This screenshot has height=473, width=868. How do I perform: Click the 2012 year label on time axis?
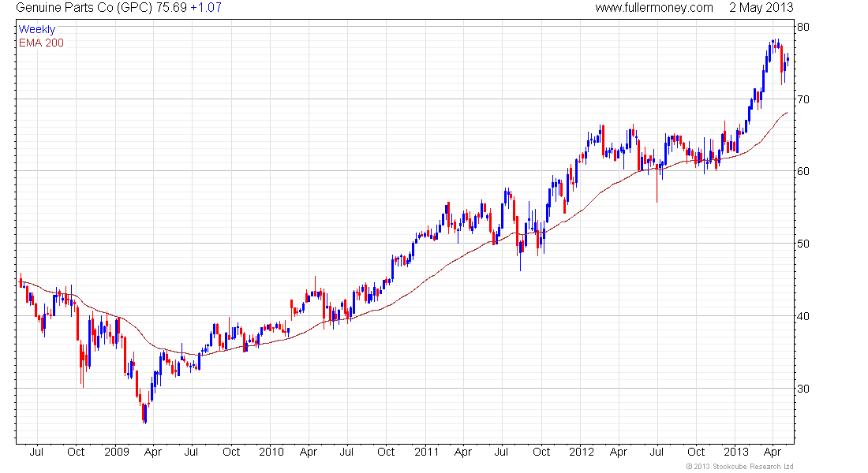(x=582, y=452)
